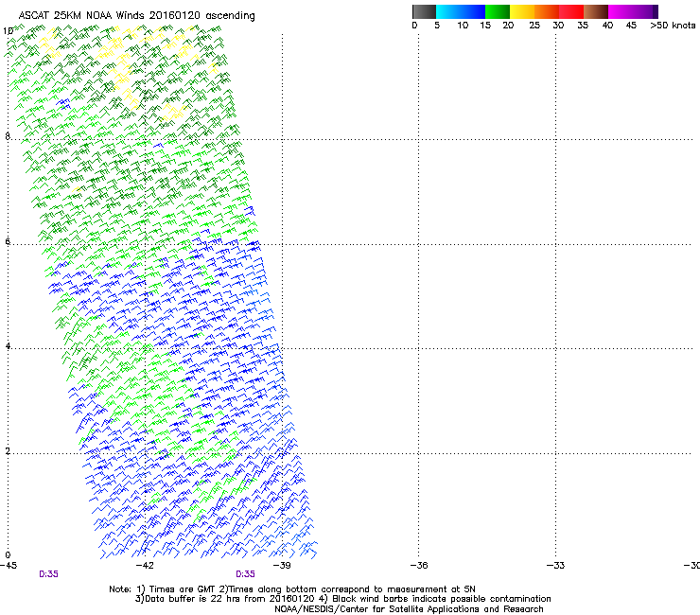Screen dimensions: 700x615
Task: Select the orange 25-30 knots color segment
Action: (547, 11)
